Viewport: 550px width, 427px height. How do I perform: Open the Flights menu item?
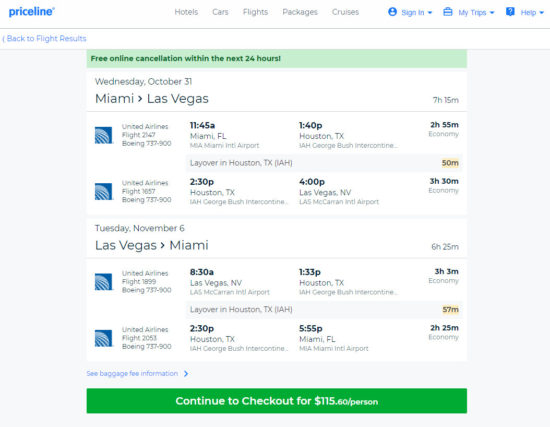pyautogui.click(x=255, y=12)
